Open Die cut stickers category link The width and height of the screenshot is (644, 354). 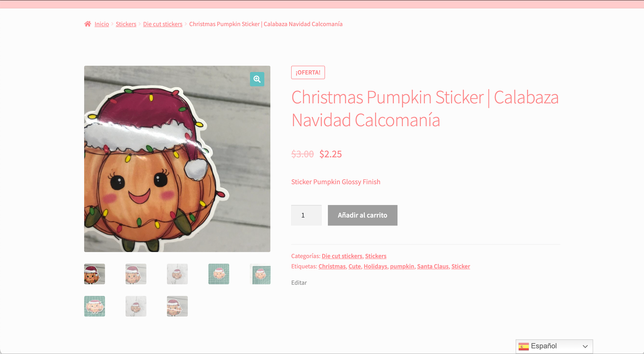coord(342,256)
